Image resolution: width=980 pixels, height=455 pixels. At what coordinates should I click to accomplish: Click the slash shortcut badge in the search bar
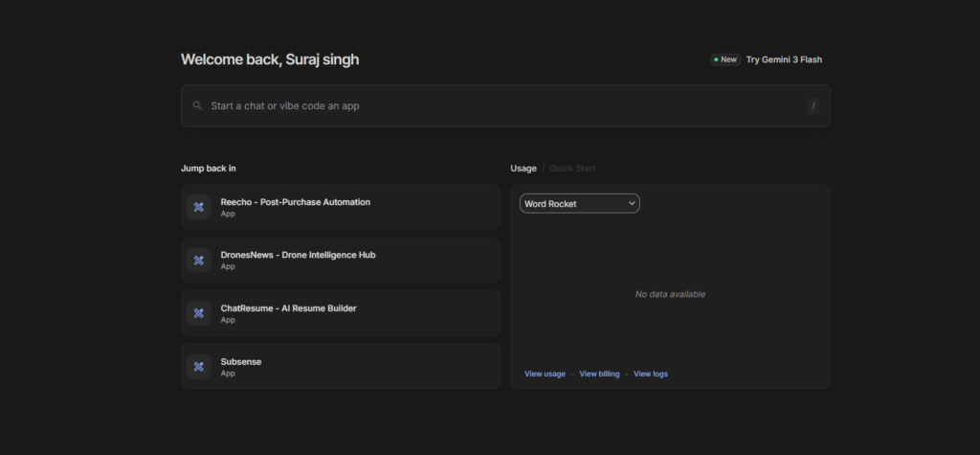click(x=813, y=105)
